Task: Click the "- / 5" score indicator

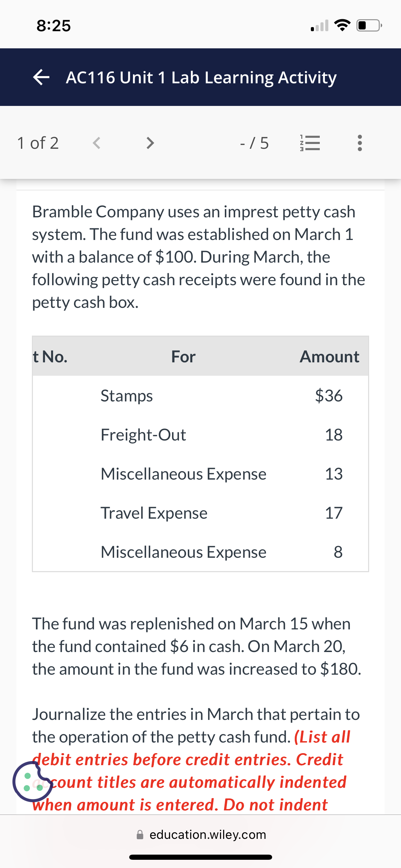Action: click(254, 143)
